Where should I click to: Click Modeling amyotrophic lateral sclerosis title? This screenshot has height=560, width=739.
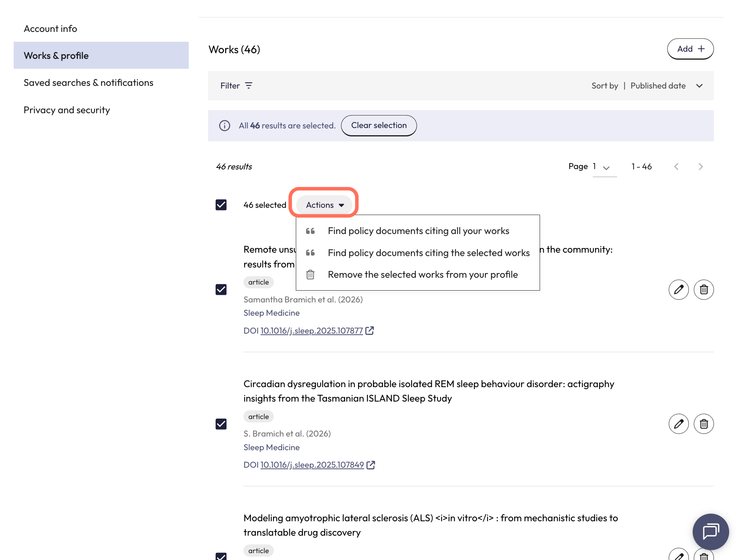point(431,525)
